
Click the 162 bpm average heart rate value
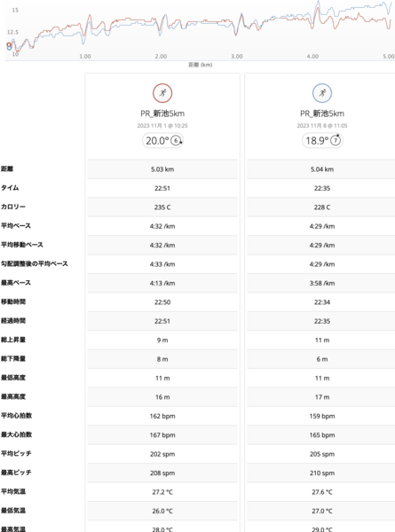162,417
